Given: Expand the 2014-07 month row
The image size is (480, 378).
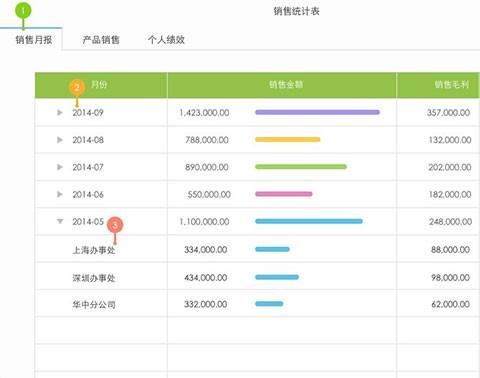Looking at the screenshot, I should [x=60, y=167].
